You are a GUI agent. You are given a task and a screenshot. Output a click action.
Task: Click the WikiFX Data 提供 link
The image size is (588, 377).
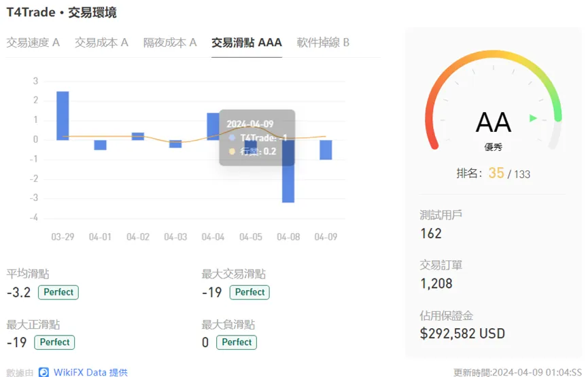point(90,372)
